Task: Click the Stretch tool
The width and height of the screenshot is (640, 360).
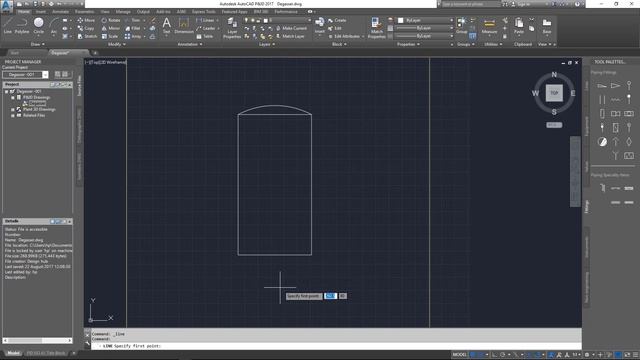Action: pos(87,36)
